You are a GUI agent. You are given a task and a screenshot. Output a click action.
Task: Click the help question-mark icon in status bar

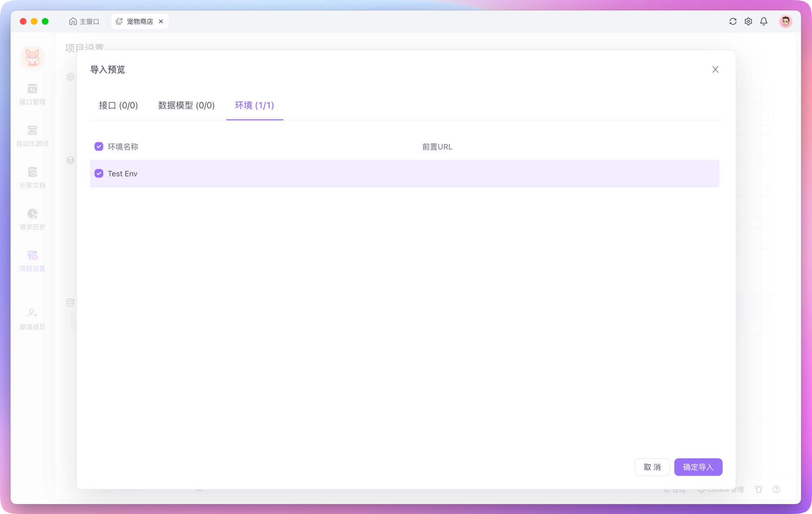click(776, 489)
